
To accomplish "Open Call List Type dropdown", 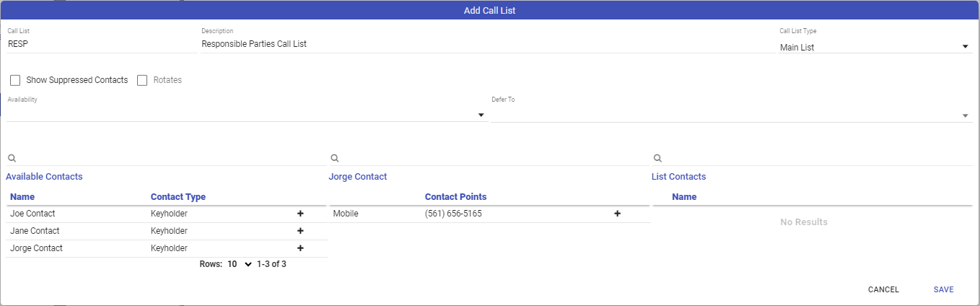I will click(875, 47).
